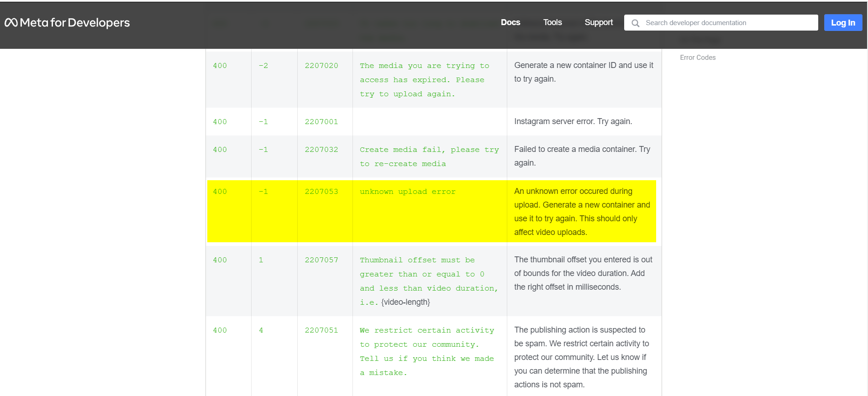Screen dimensions: 868x396
Task: Click 'An unknown error occured during upload' text
Action: click(582, 212)
